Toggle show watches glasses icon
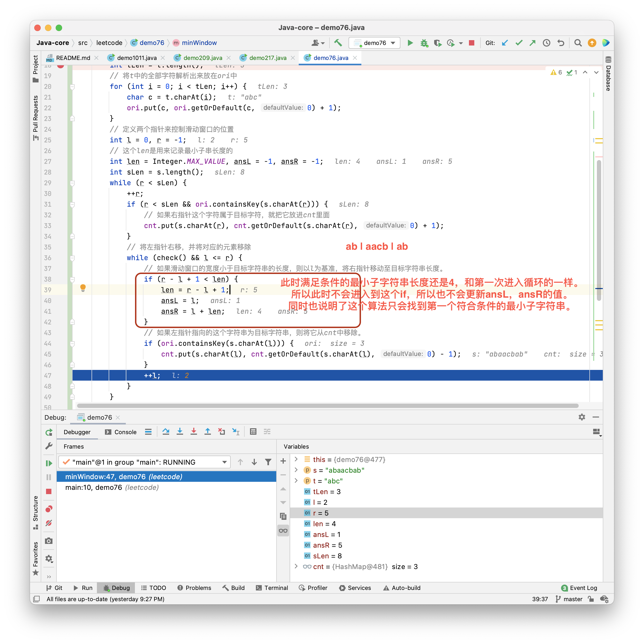 coord(283,530)
